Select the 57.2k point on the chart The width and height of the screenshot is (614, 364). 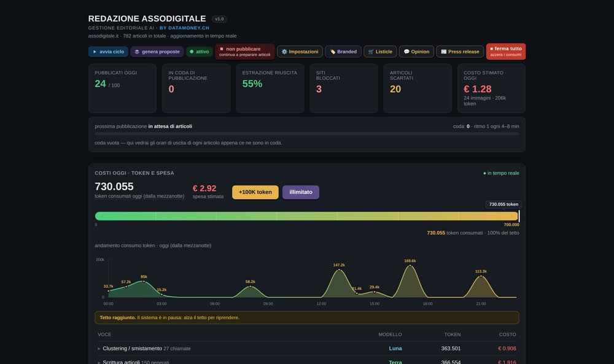point(126,287)
